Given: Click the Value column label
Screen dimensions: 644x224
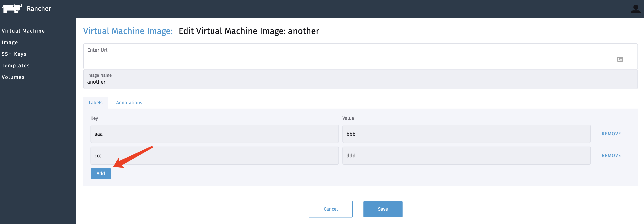Looking at the screenshot, I should tap(348, 118).
